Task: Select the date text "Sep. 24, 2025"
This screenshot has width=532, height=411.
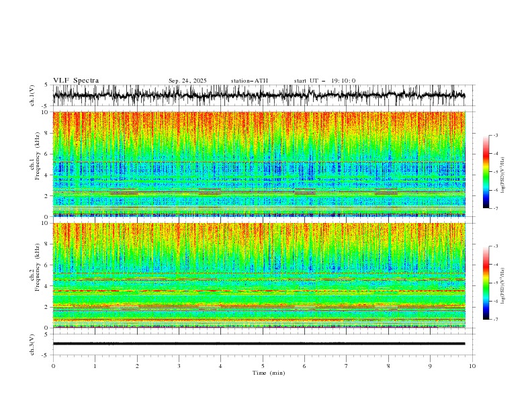Action: [187, 81]
